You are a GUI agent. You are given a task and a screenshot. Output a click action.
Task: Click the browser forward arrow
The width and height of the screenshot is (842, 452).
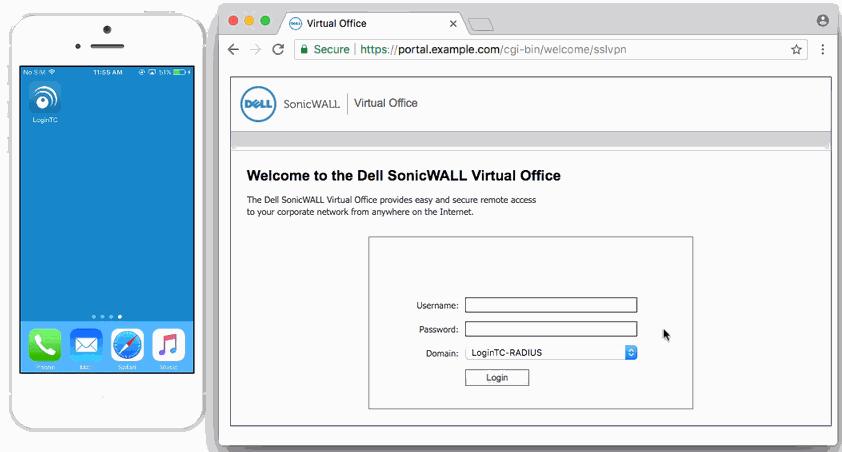click(x=256, y=49)
